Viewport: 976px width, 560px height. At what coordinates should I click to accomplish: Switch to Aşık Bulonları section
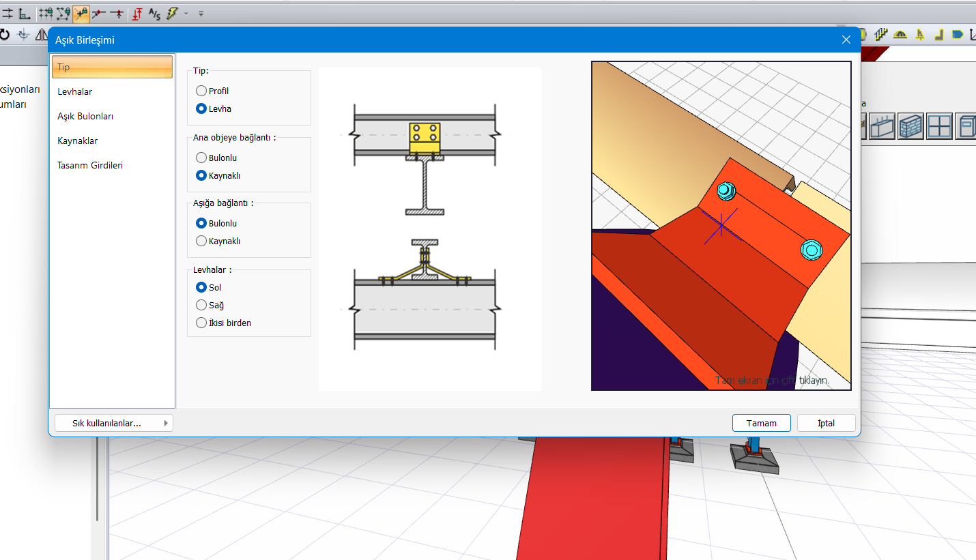[85, 116]
